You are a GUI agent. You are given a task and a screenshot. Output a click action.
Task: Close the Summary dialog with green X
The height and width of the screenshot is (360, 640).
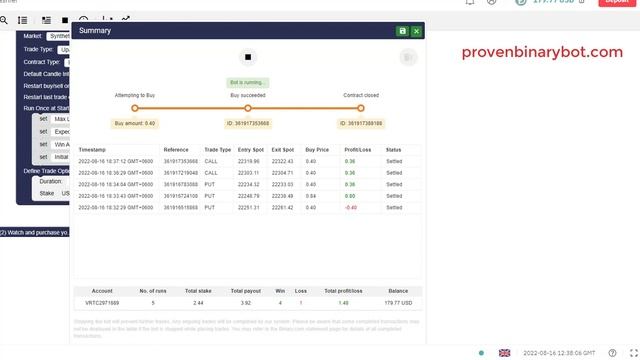tap(416, 31)
